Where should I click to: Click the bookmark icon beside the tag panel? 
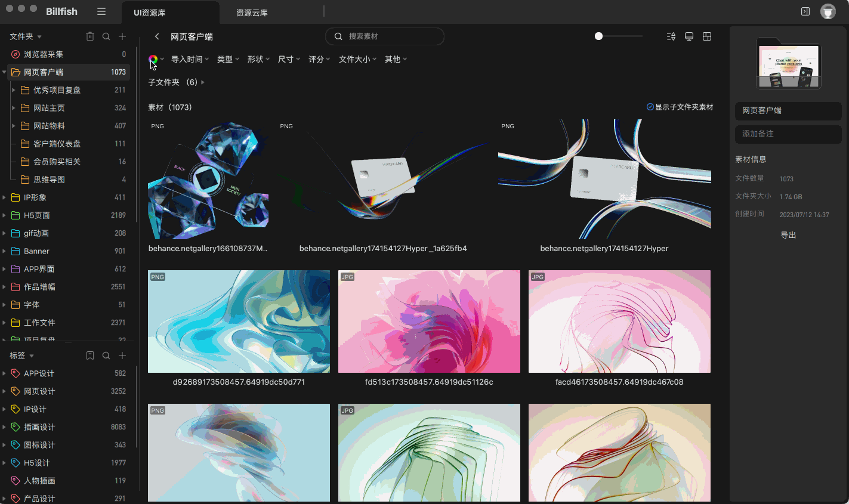[x=89, y=355]
